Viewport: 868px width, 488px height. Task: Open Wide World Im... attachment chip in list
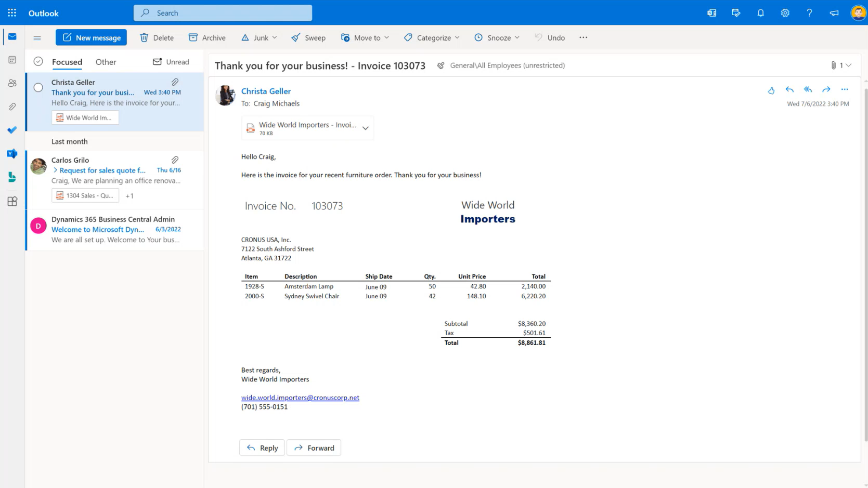(85, 117)
